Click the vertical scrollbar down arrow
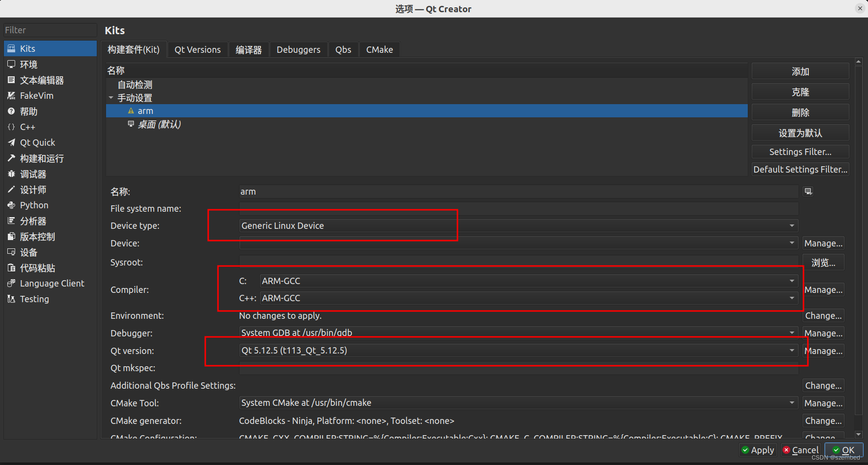 coord(859,434)
